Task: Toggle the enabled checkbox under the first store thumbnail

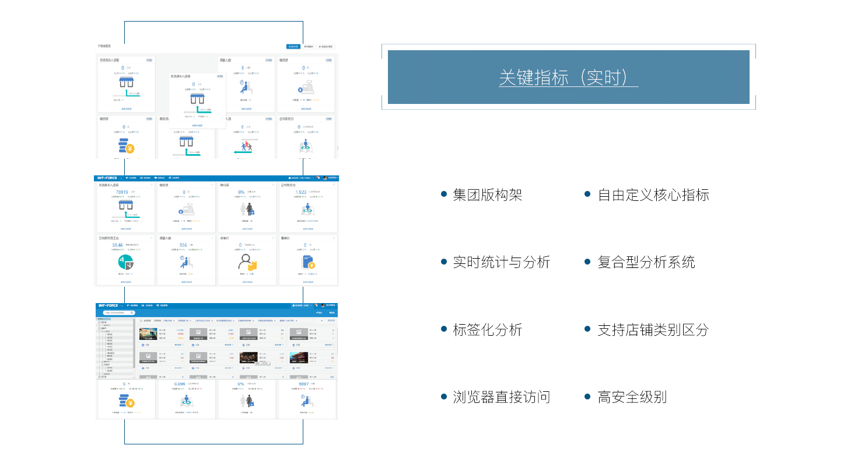Action: (x=143, y=345)
